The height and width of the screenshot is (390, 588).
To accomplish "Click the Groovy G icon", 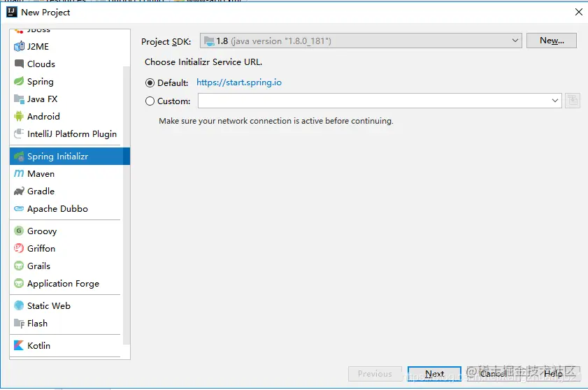I will point(19,231).
